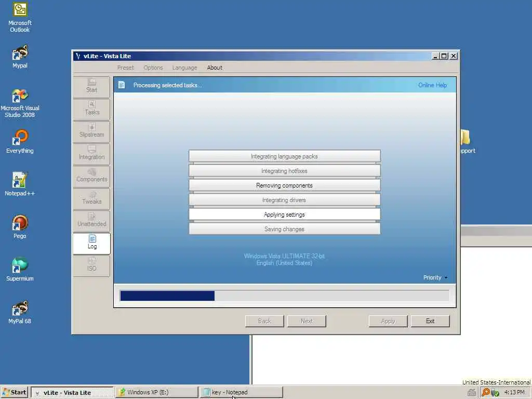This screenshot has height=399, width=532.
Task: Click the document icon beside Processing selected tasks
Action: tap(122, 85)
